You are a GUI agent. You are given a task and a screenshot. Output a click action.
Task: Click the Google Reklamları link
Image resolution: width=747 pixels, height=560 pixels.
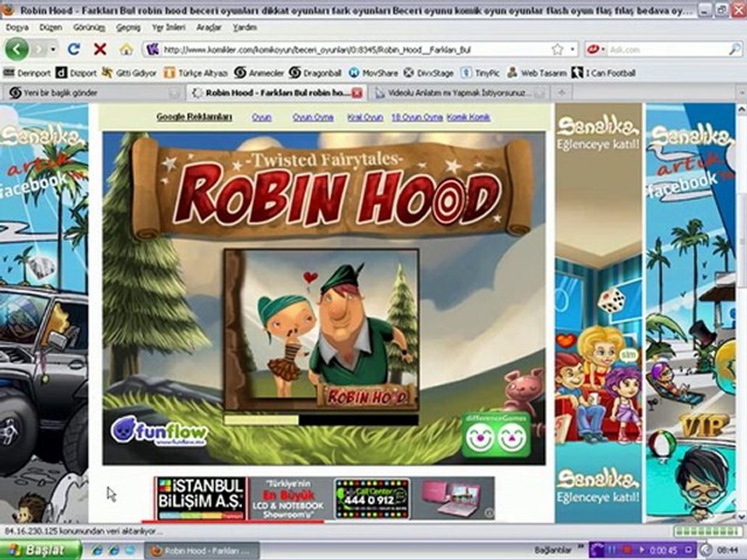tap(195, 117)
